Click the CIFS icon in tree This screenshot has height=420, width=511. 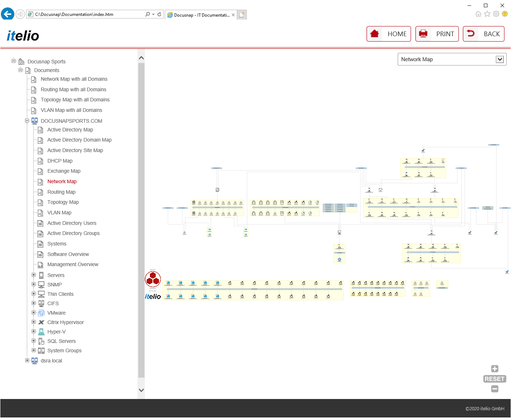coord(41,303)
